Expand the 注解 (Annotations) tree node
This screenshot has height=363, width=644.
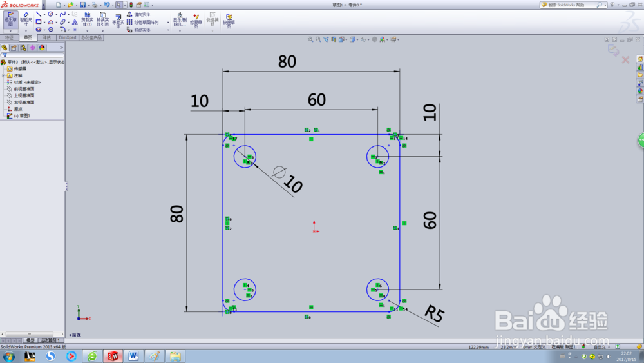pyautogui.click(x=4, y=75)
